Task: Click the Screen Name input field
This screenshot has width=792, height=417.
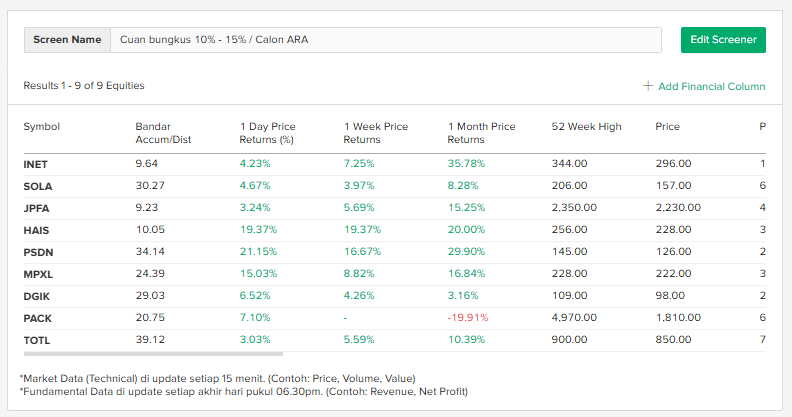Action: [385, 40]
